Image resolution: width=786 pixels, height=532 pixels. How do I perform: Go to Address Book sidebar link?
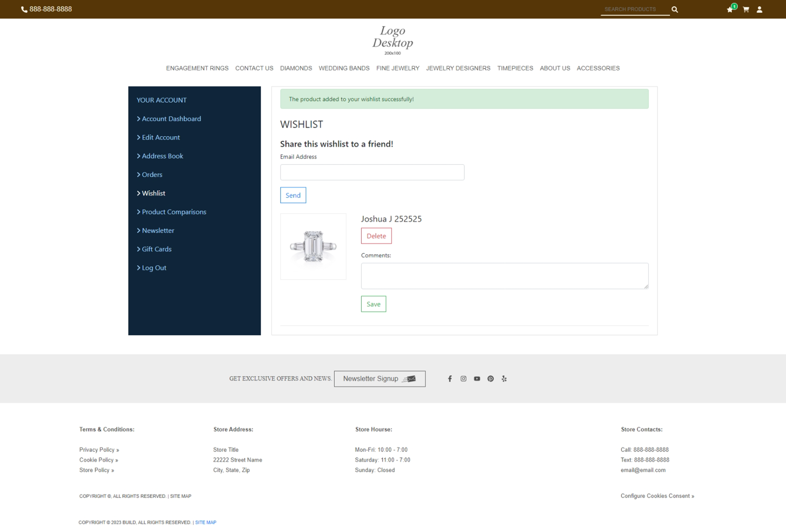162,156
